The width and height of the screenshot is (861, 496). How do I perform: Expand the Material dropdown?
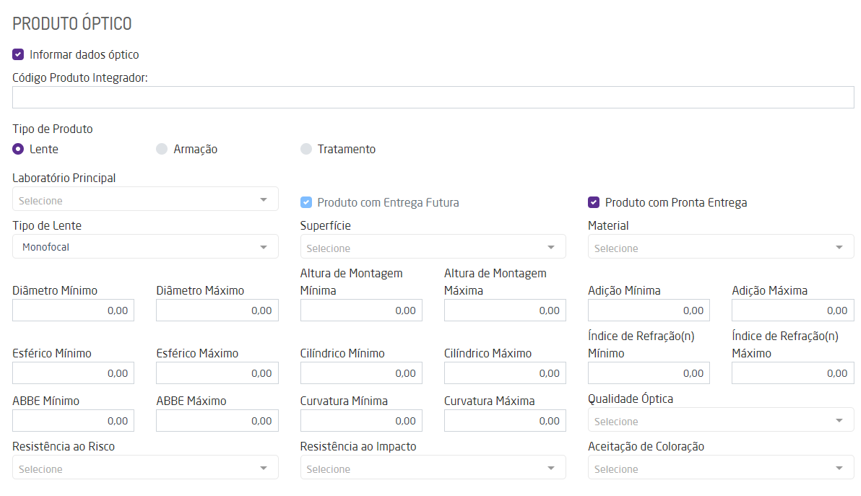click(720, 247)
